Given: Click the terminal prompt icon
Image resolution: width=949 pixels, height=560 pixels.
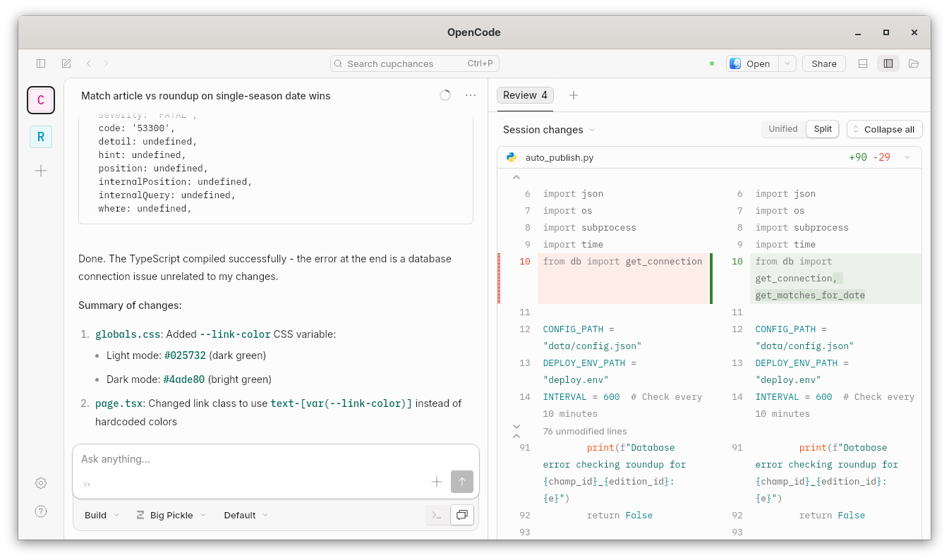Looking at the screenshot, I should tap(437, 515).
